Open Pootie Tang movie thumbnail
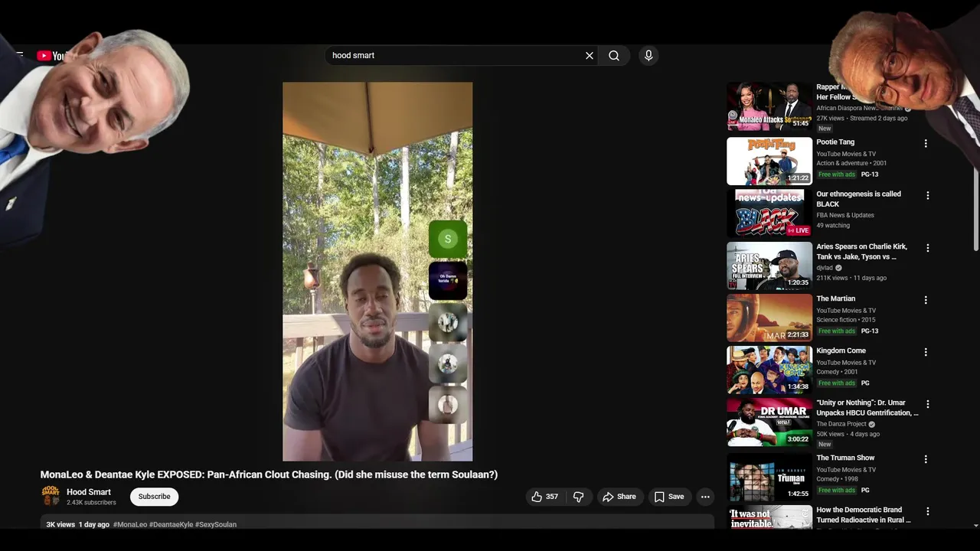Image resolution: width=980 pixels, height=551 pixels. pos(769,161)
